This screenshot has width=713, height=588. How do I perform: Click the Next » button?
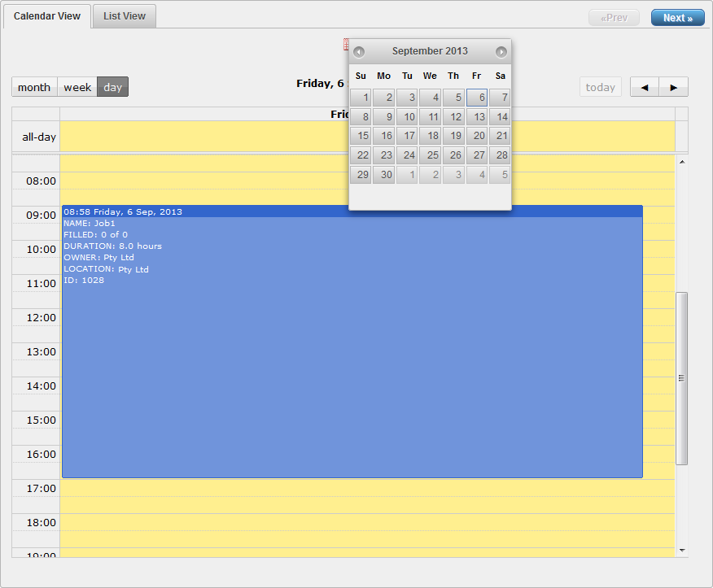click(677, 18)
